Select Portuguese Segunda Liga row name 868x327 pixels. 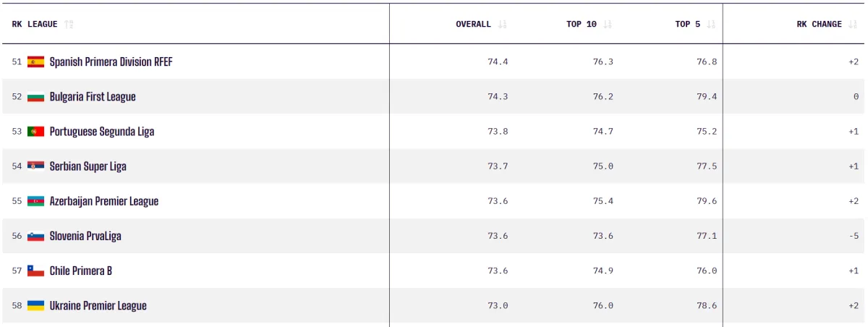[102, 132]
